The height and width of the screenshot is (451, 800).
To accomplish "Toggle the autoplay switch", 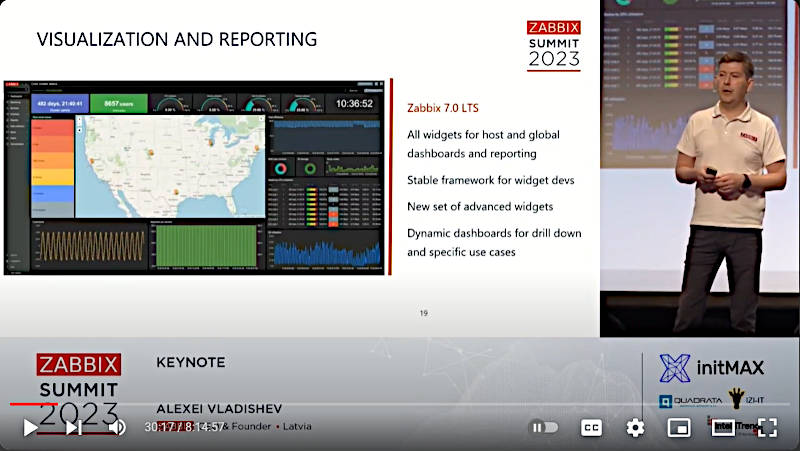I will pyautogui.click(x=544, y=428).
